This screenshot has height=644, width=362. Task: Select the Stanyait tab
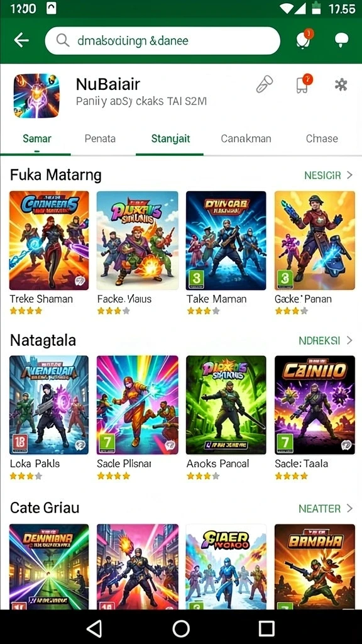point(170,139)
